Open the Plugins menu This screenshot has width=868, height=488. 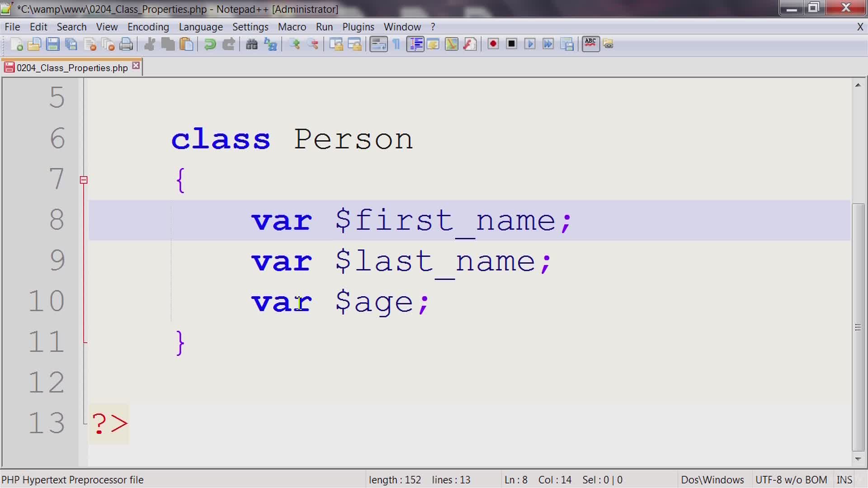[358, 27]
